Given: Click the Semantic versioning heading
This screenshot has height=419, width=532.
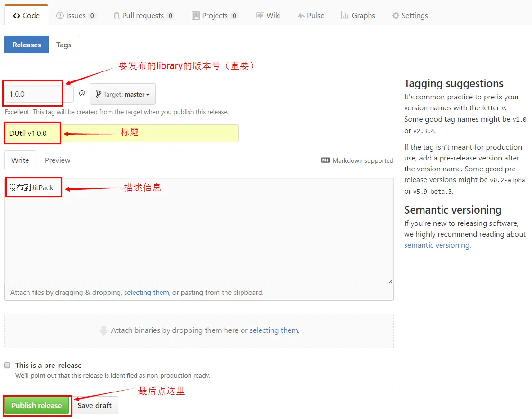Looking at the screenshot, I should point(452,210).
